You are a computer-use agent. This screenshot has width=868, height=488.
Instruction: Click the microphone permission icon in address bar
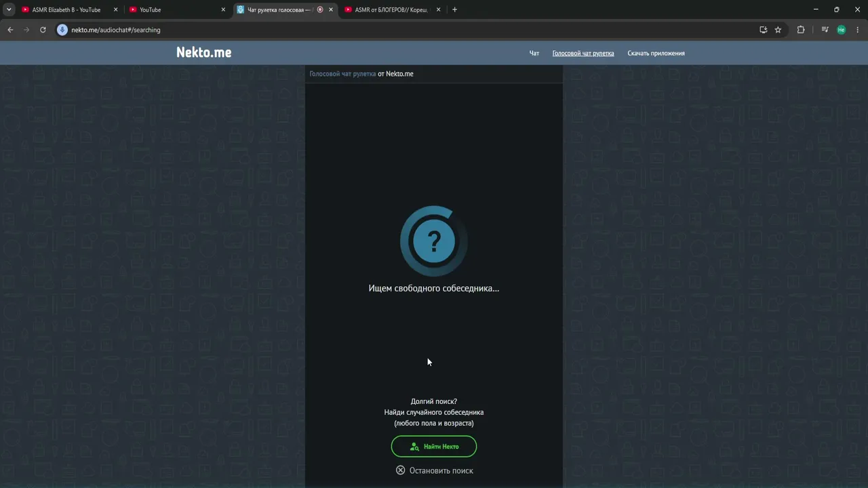click(62, 30)
